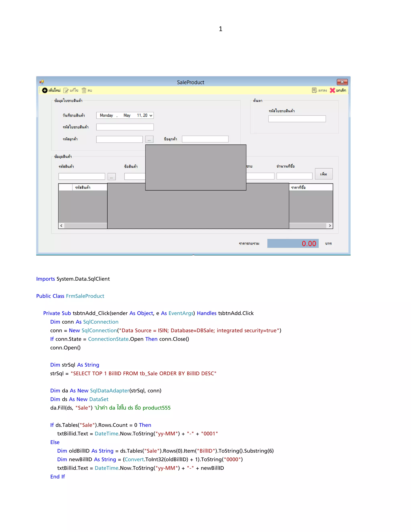Click the product code input field
Screen dimensions: 411x532
click(81, 177)
